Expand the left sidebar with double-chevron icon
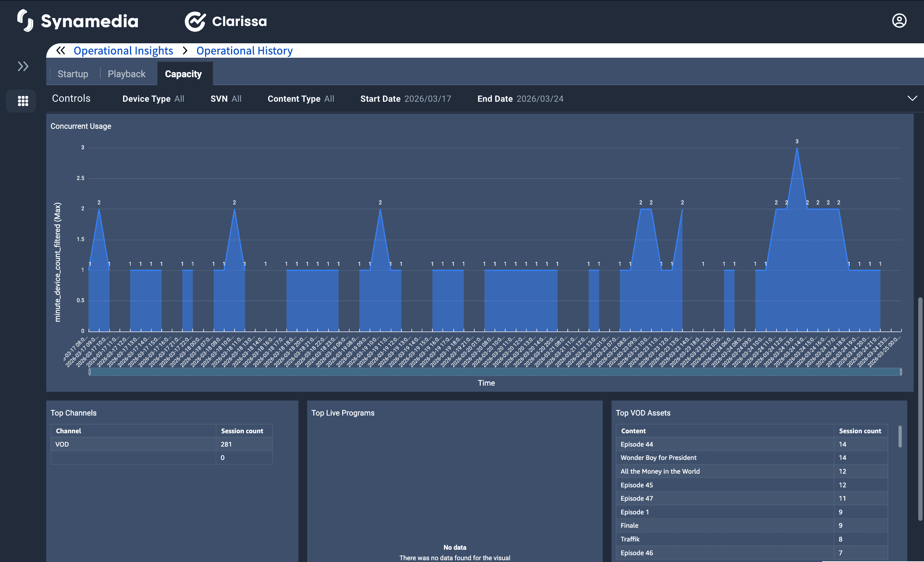The height and width of the screenshot is (562, 924). click(x=23, y=66)
